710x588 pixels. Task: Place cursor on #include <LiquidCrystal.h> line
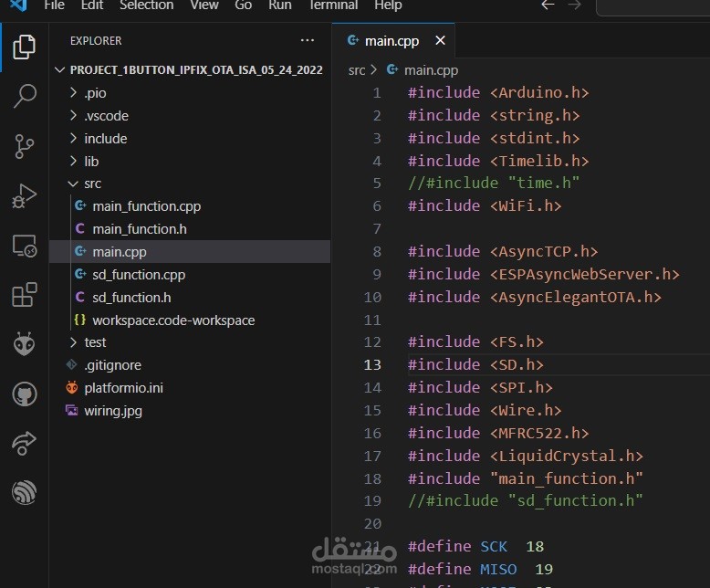pyautogui.click(x=526, y=456)
